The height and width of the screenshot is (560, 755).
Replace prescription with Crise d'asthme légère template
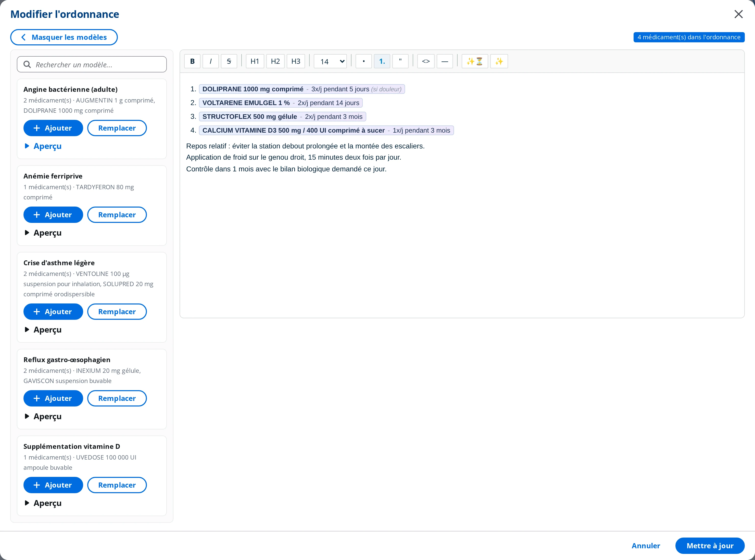click(x=117, y=312)
